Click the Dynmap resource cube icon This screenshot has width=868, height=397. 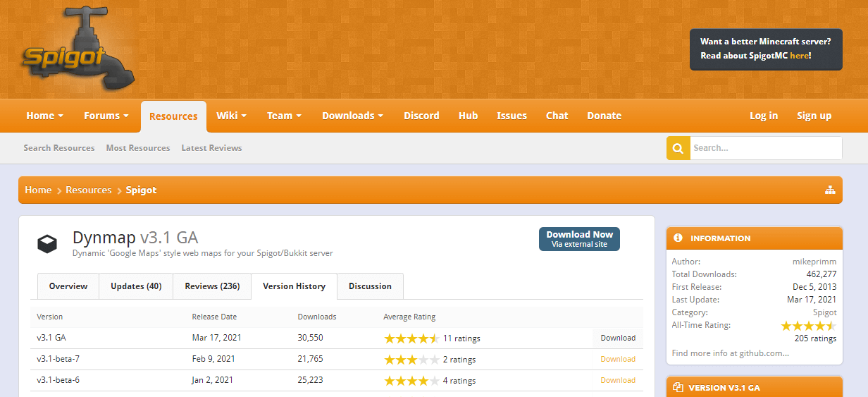(x=47, y=243)
